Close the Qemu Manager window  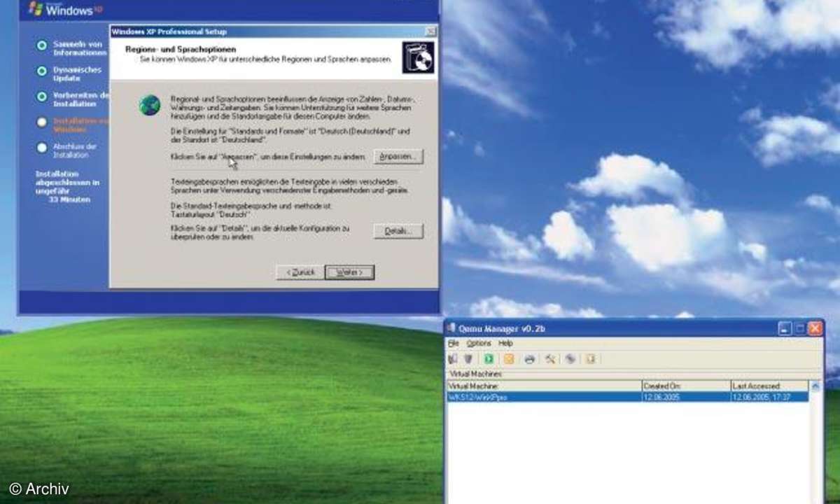point(815,328)
